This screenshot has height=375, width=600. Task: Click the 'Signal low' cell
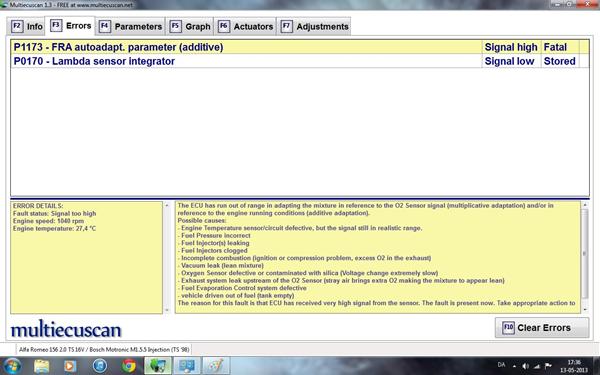(510, 61)
